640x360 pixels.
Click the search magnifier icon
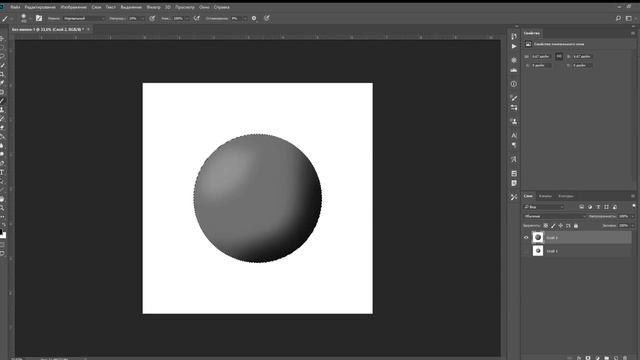(618, 18)
